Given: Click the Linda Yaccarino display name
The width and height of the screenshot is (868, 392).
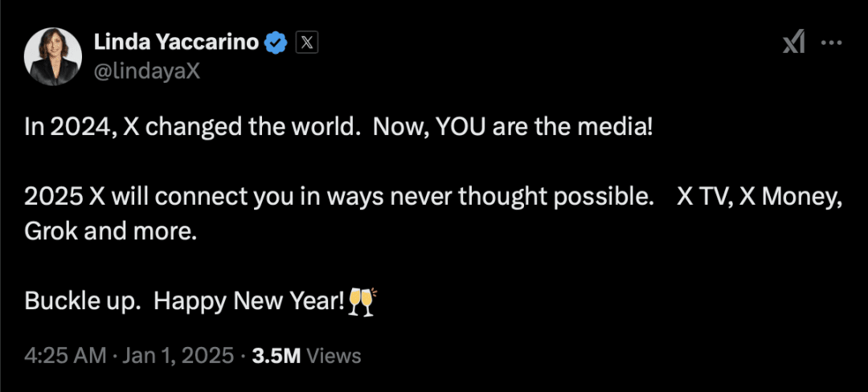Looking at the screenshot, I should tap(176, 42).
